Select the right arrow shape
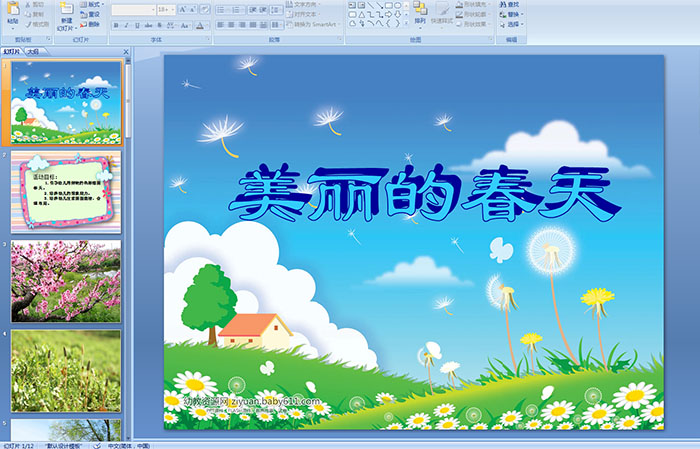The image size is (700, 449). (388, 14)
